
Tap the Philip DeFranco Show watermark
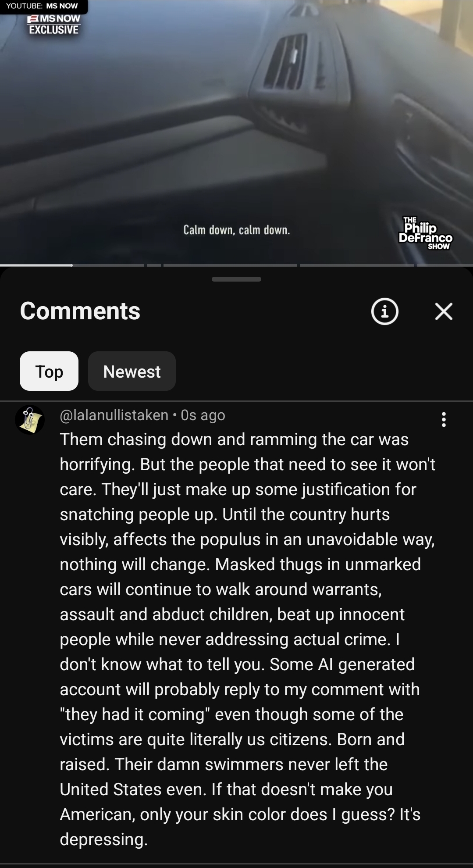point(425,233)
